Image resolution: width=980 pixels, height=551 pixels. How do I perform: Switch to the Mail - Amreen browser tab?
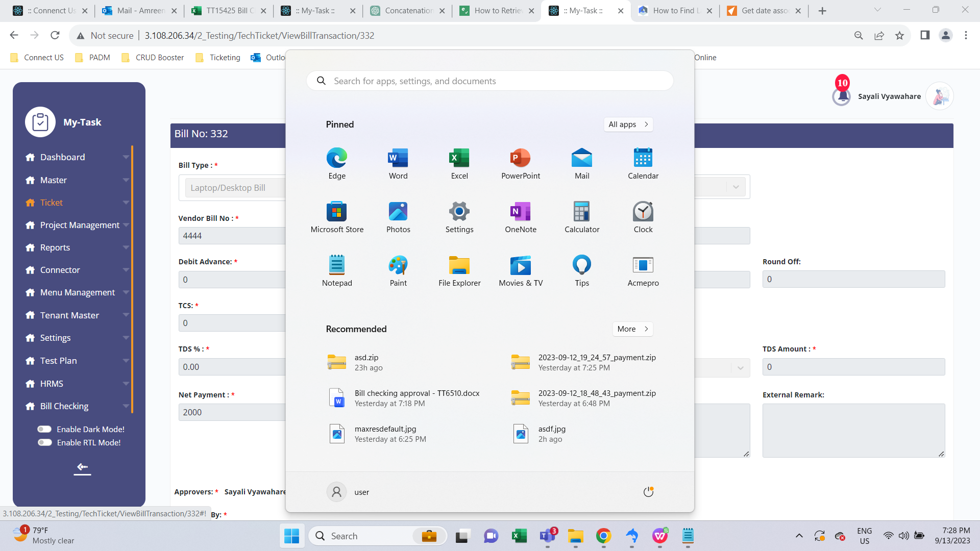139,11
